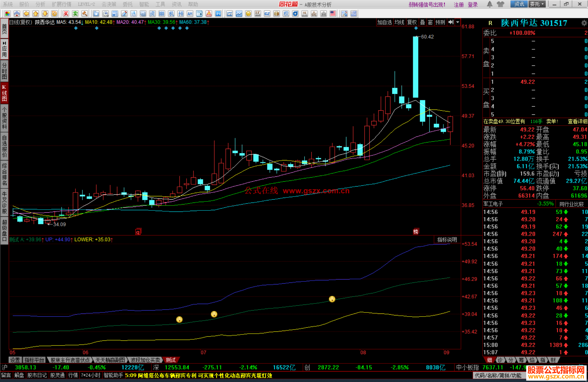Click the green 卖 sell icon

[75, 14]
